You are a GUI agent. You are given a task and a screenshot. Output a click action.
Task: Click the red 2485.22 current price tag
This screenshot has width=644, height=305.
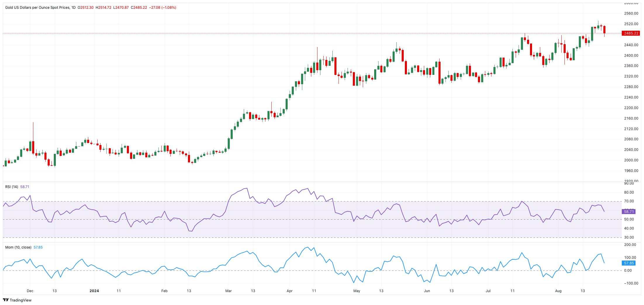point(631,33)
